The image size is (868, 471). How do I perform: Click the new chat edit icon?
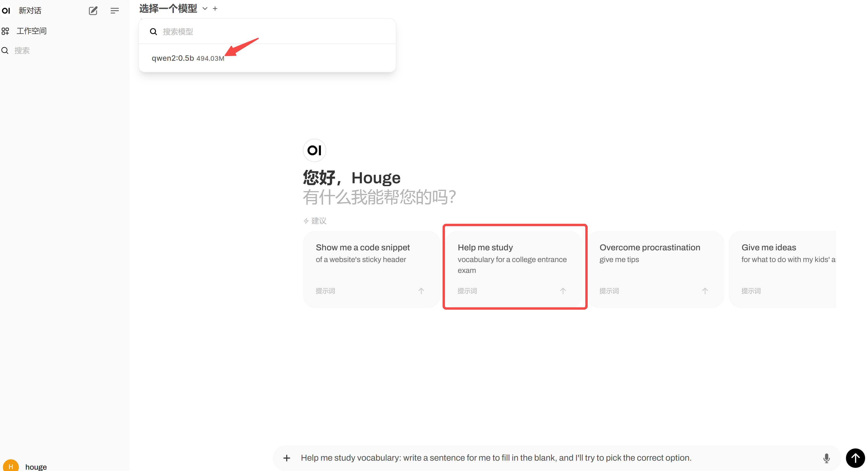click(x=93, y=10)
